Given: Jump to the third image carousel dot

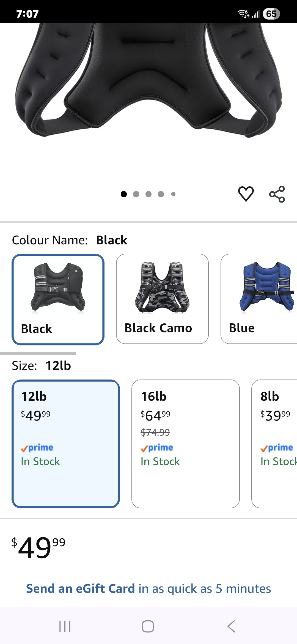Looking at the screenshot, I should 148,194.
